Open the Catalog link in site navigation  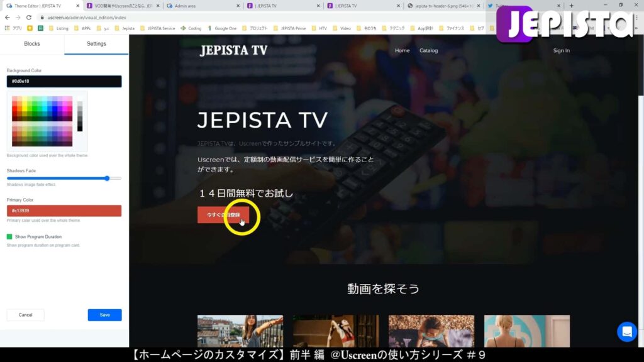pyautogui.click(x=428, y=50)
